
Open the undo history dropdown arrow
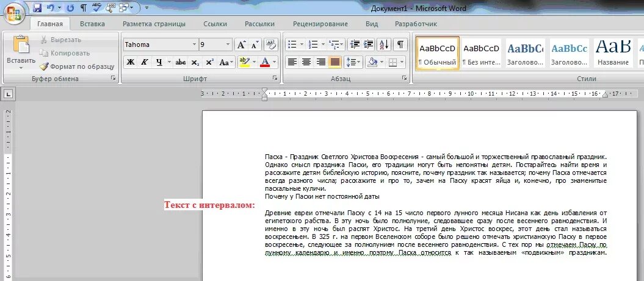point(59,8)
